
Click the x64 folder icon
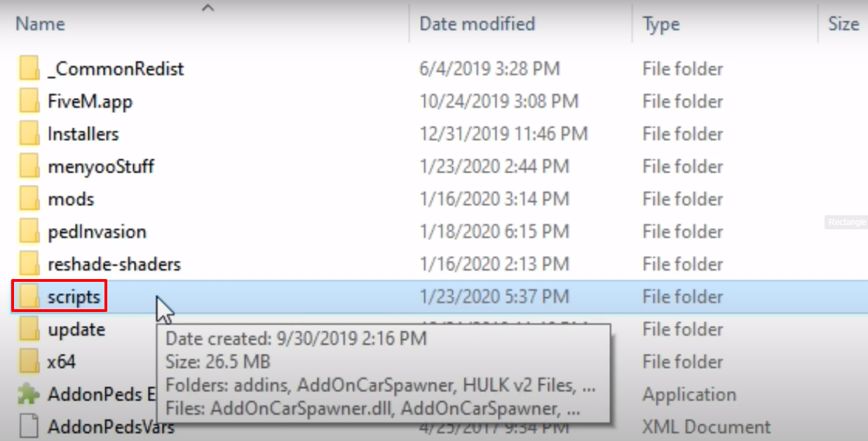29,362
